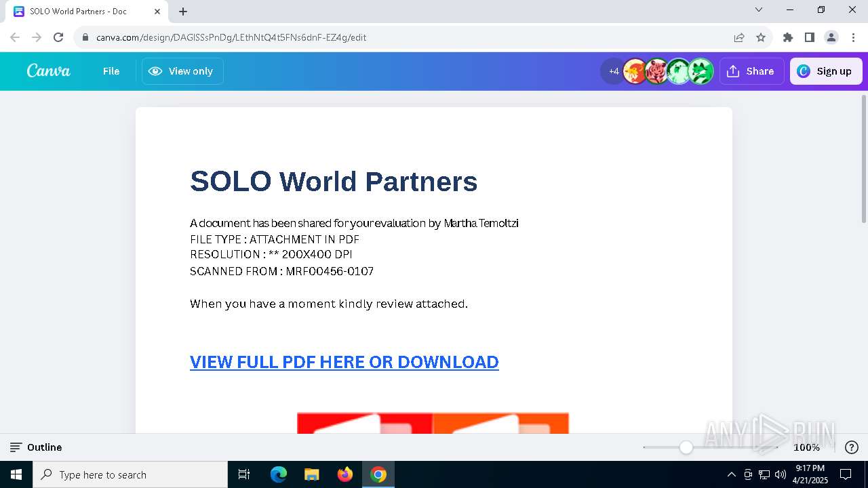Click the document vertical scrollbar
This screenshot has width=868, height=488.
[864, 159]
